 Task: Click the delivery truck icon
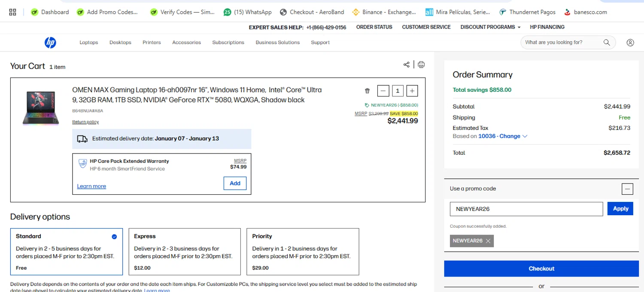pyautogui.click(x=82, y=139)
